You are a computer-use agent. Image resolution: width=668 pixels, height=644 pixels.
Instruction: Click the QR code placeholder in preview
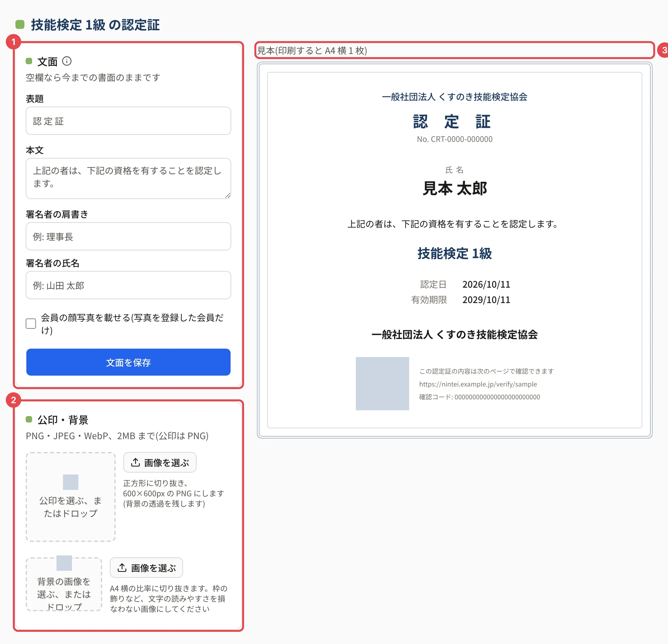382,384
